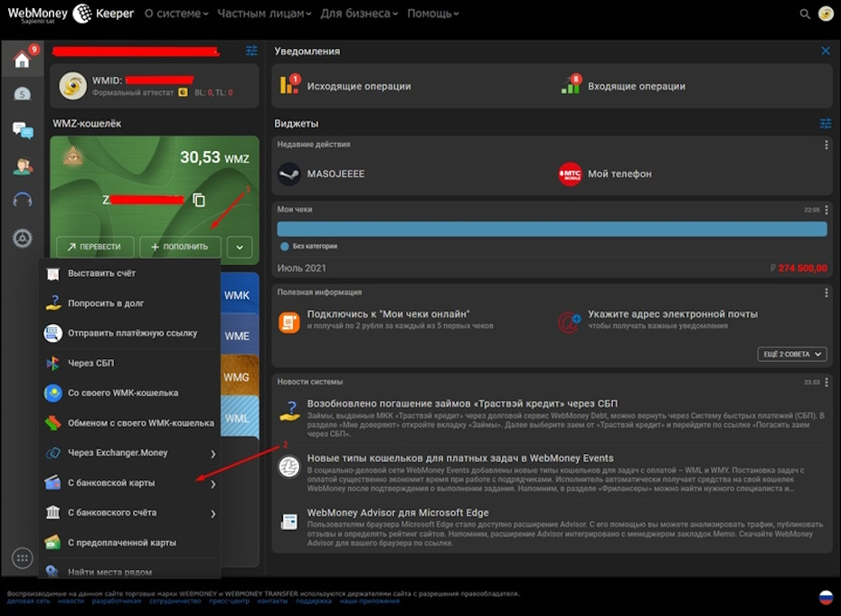
Task: Open incoming operations notification
Action: point(623,86)
